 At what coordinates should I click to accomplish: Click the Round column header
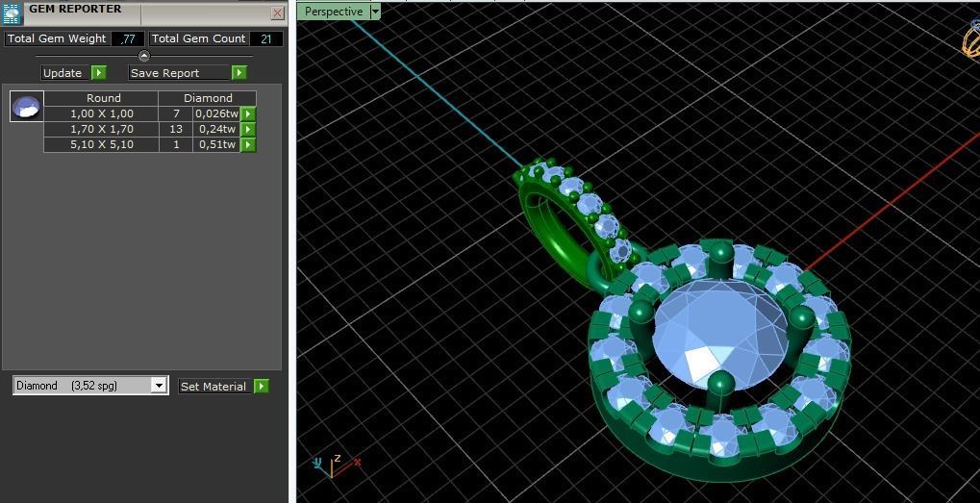[103, 98]
